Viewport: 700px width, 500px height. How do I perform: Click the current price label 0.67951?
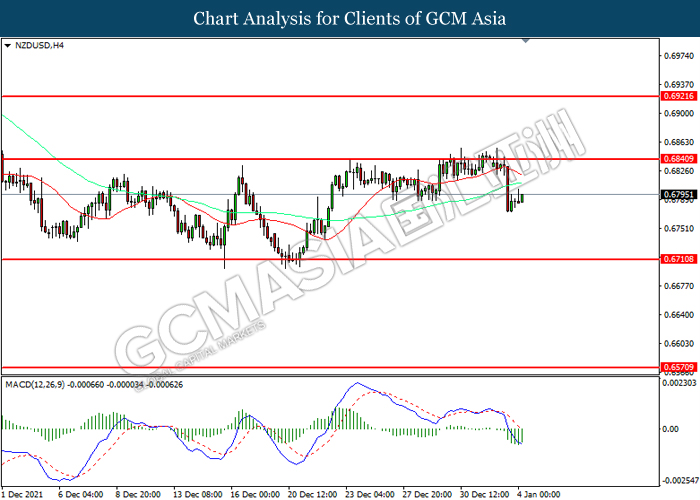pyautogui.click(x=679, y=195)
